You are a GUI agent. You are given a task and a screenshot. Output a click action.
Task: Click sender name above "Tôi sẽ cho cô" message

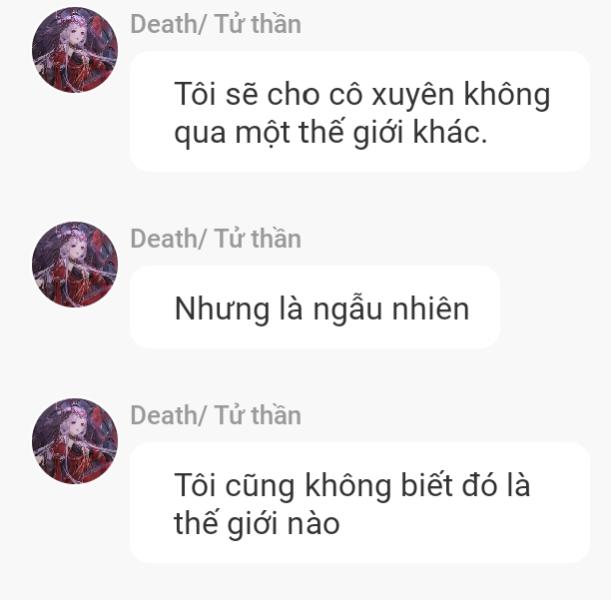click(215, 24)
